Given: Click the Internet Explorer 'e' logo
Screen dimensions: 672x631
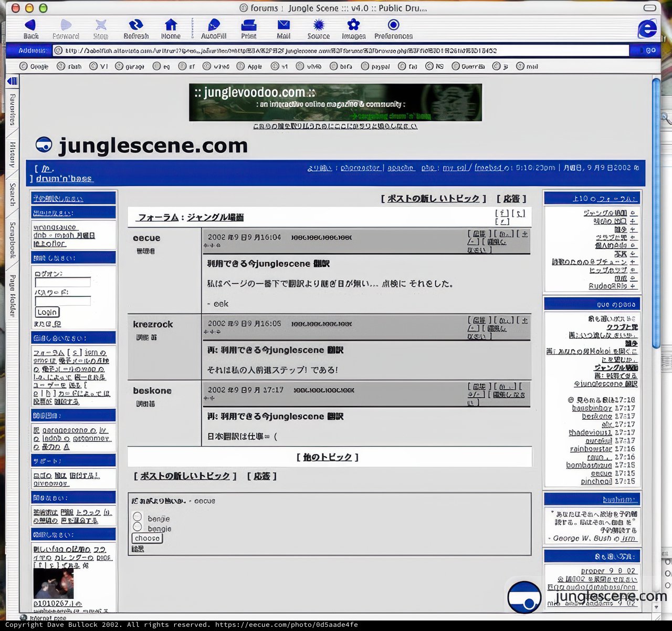Looking at the screenshot, I should (x=647, y=28).
